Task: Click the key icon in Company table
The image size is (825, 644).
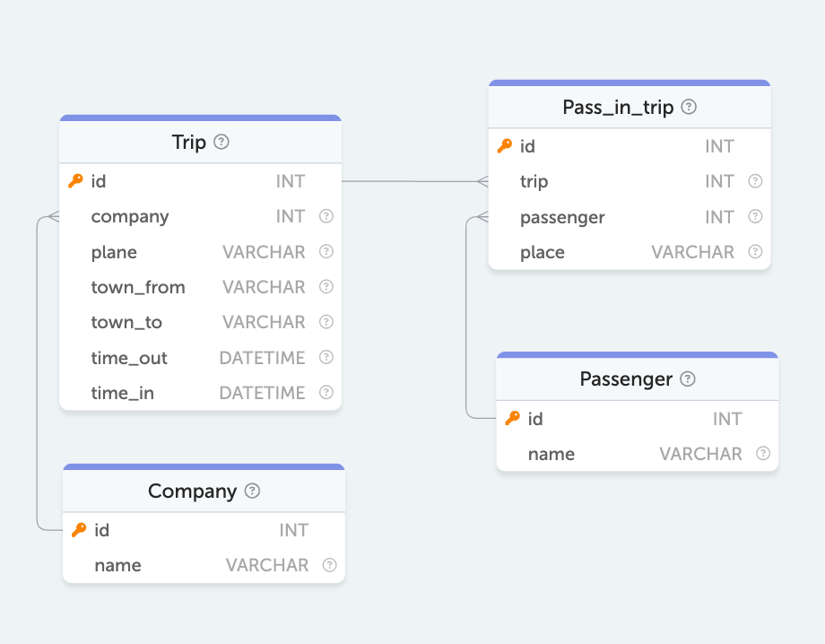Action: pyautogui.click(x=79, y=530)
